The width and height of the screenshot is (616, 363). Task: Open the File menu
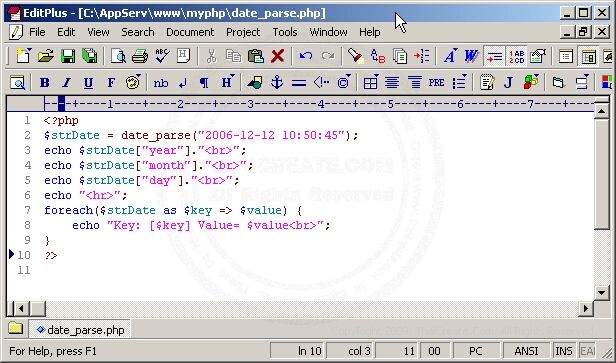point(37,32)
